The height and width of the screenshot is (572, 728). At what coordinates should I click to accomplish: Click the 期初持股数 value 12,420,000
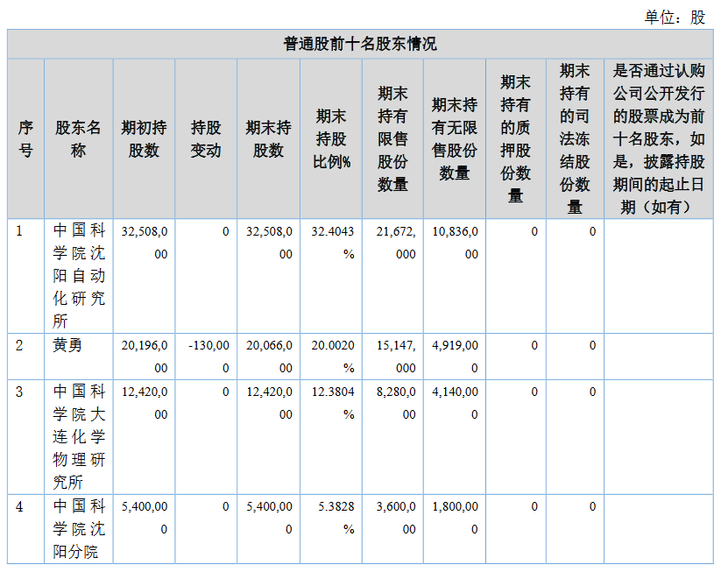click(145, 403)
